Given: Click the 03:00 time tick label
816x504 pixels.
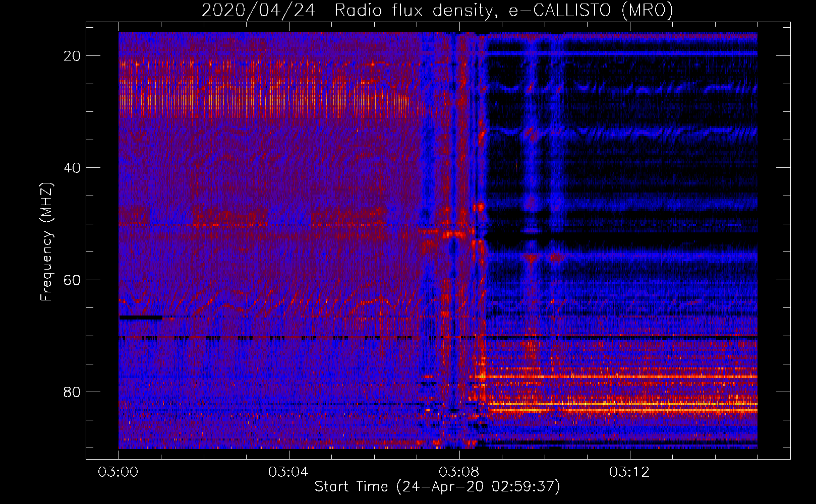Looking at the screenshot, I should tap(119, 472).
